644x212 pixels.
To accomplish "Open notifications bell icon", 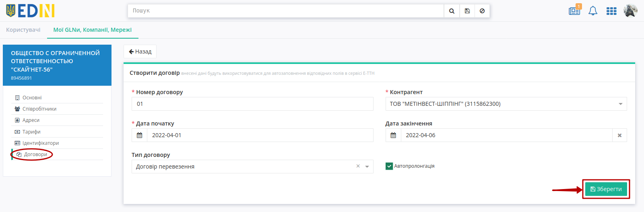I will tap(593, 11).
